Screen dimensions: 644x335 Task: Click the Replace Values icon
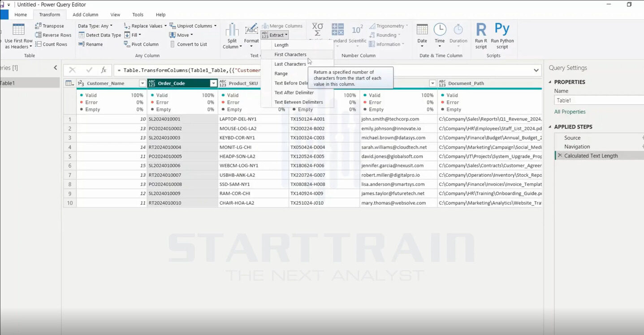(x=127, y=26)
